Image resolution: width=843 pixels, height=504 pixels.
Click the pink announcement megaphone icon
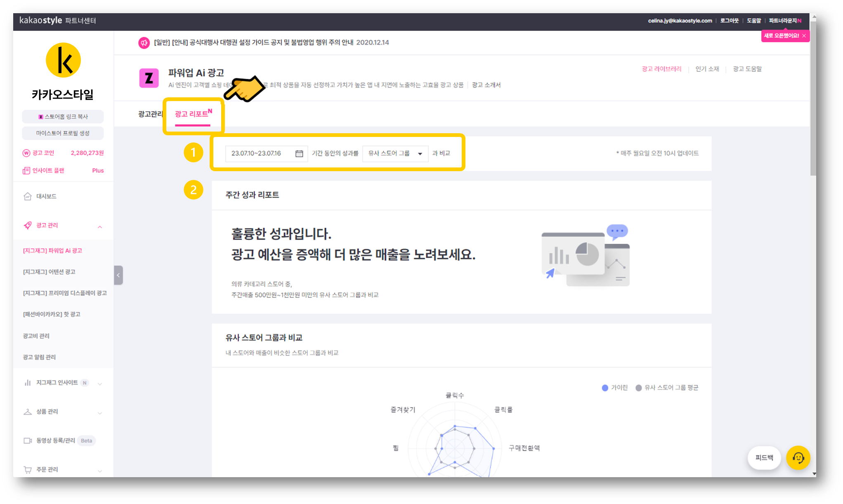coord(144,42)
